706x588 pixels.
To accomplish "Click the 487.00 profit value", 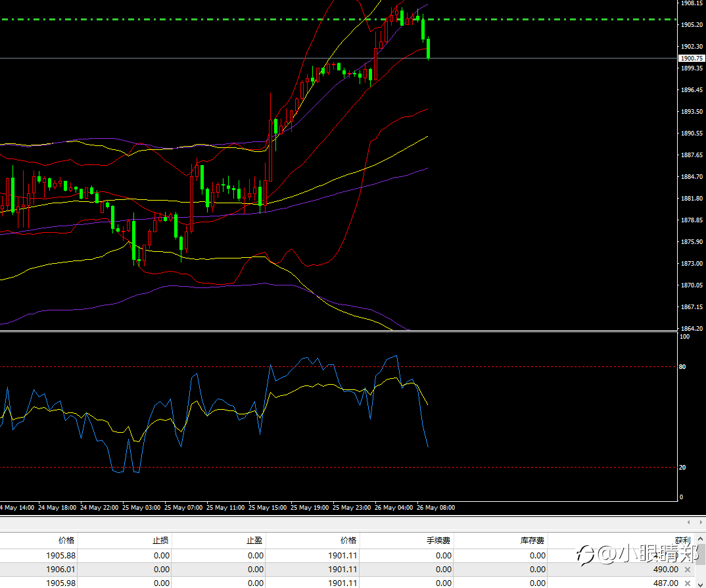I will [x=665, y=583].
